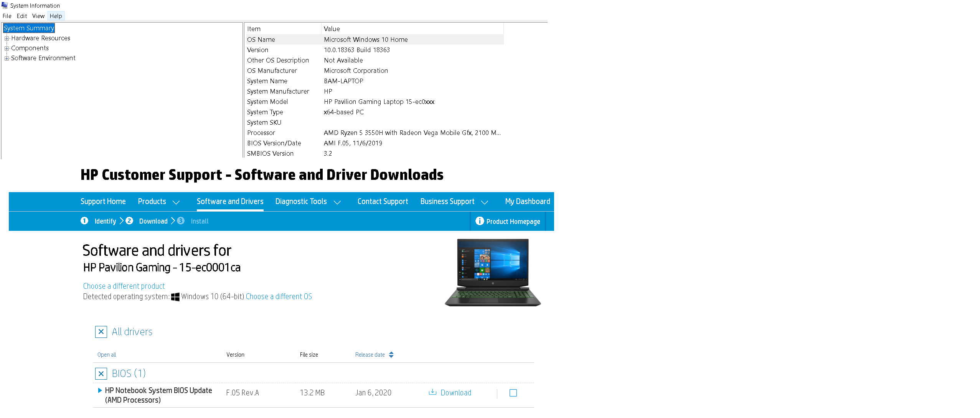Screen dimensions: 980x418
Task: Collapse the BIOS (1) section X box
Action: pos(101,374)
